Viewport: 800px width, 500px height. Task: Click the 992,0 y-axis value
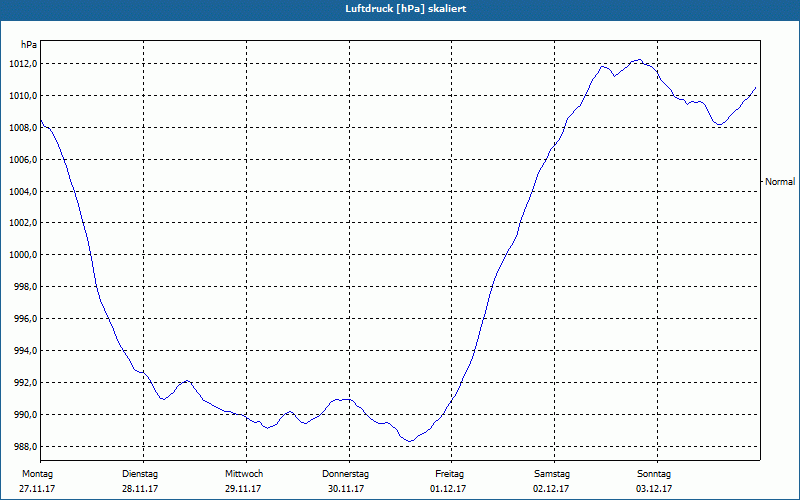pos(27,383)
